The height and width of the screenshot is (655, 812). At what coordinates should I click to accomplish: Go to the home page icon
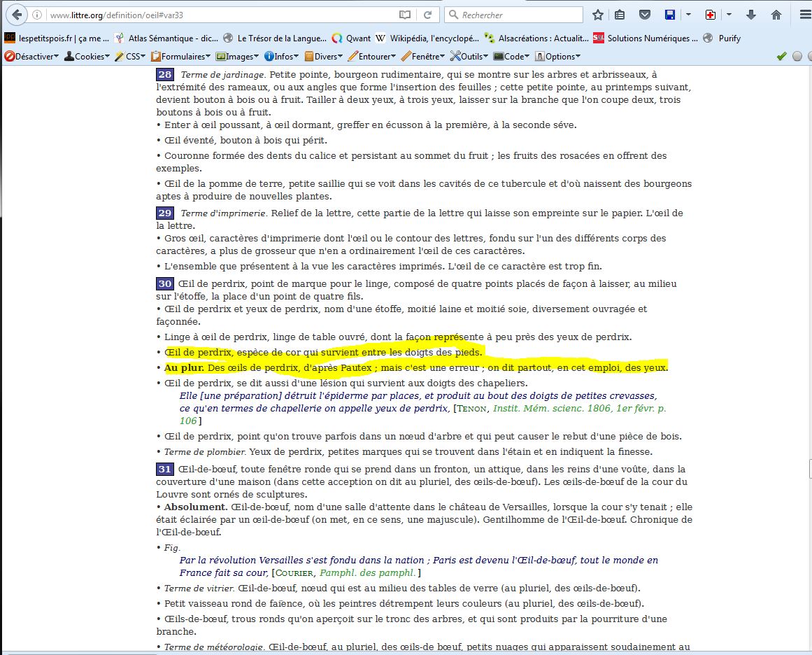(x=776, y=15)
